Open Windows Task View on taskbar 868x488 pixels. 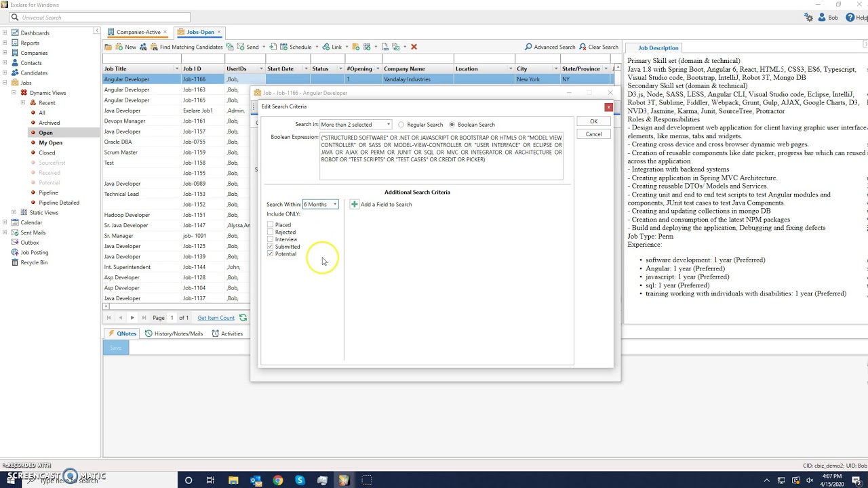[210, 481]
